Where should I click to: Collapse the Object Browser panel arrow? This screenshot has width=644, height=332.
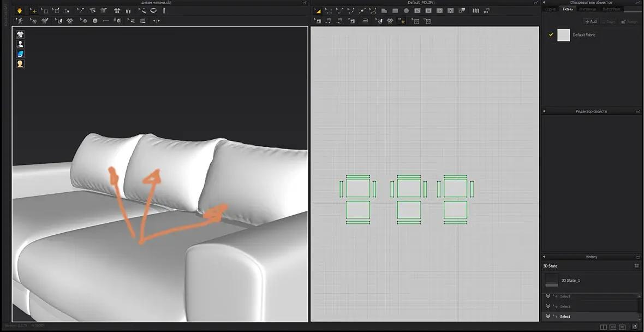point(544,3)
